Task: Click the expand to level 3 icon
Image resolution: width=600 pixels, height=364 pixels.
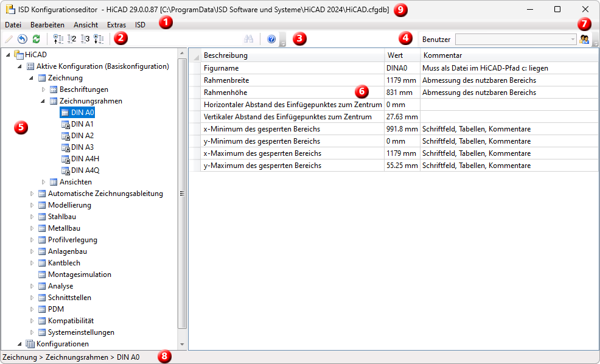Action: coord(85,39)
